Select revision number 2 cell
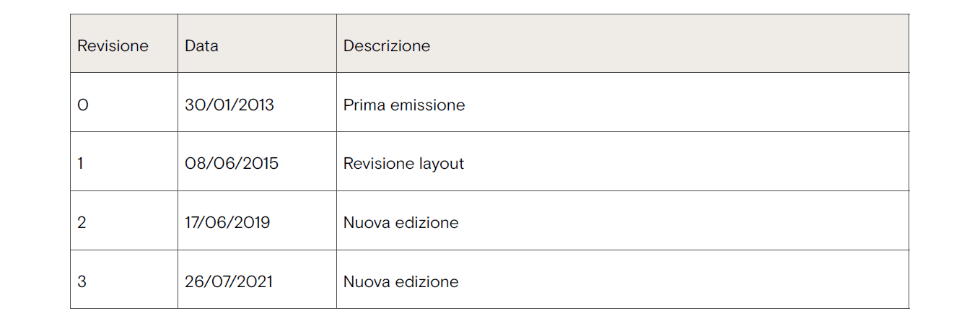The height and width of the screenshot is (329, 980). click(82, 223)
